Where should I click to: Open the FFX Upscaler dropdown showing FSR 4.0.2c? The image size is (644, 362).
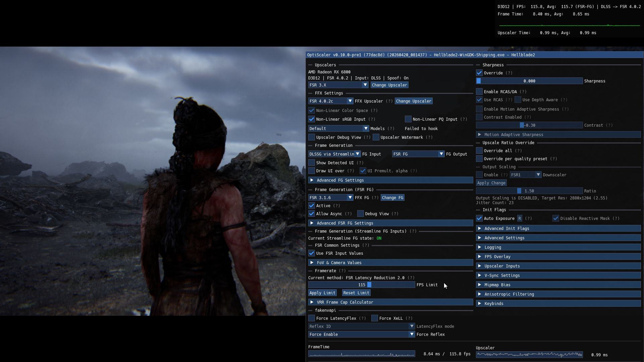(330, 101)
